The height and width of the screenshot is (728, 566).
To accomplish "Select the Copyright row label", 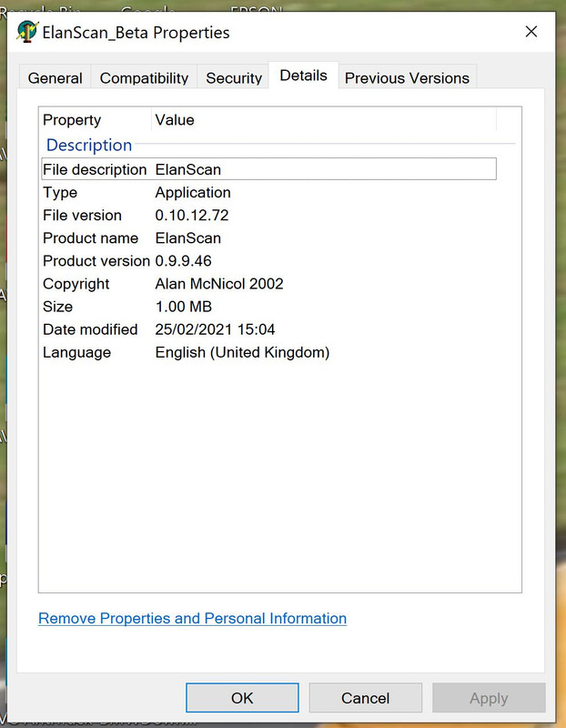I will point(76,284).
